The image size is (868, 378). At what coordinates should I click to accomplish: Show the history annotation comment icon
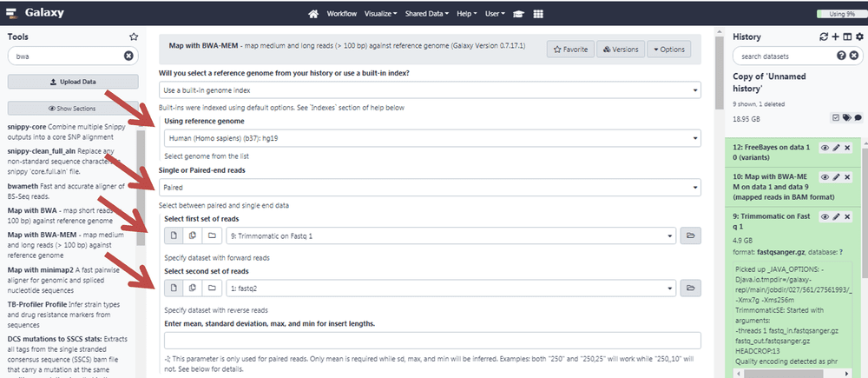[858, 117]
